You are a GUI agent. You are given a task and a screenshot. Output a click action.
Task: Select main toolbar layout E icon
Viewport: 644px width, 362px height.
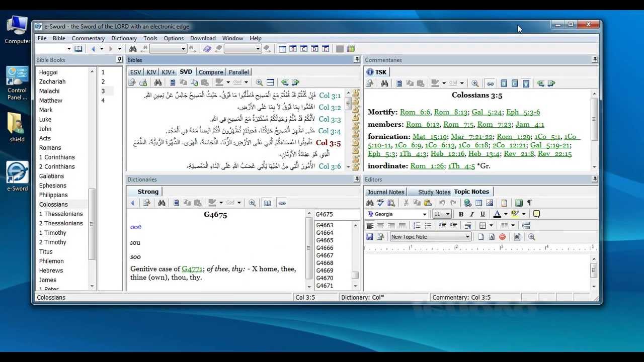tap(326, 49)
